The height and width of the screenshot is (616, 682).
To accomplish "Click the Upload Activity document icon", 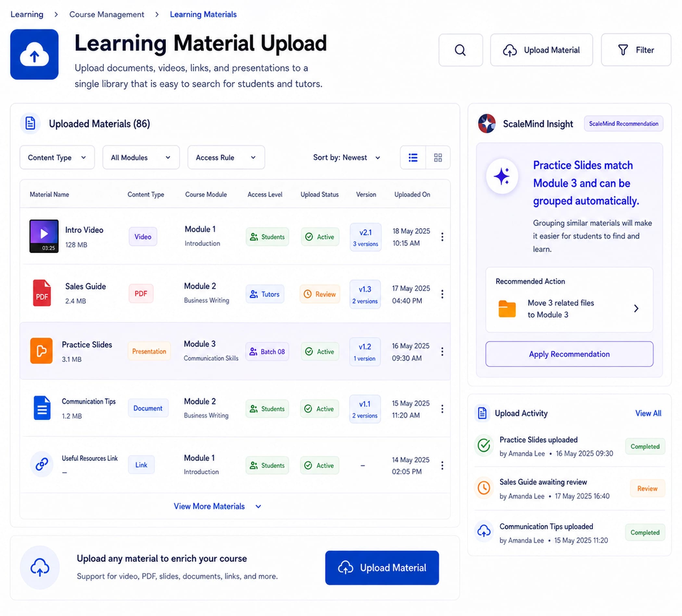I will (482, 413).
